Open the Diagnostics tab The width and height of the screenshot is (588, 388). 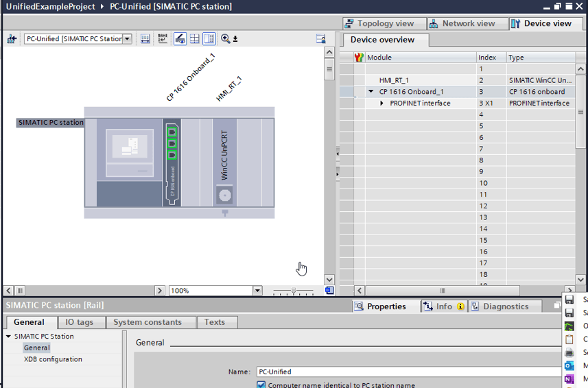tap(505, 306)
